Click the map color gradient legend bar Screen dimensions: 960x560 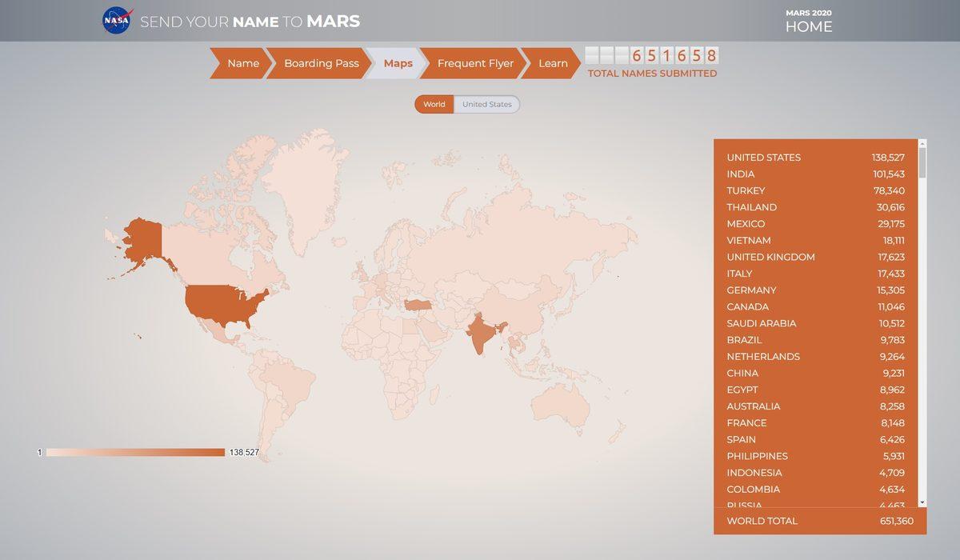click(135, 453)
